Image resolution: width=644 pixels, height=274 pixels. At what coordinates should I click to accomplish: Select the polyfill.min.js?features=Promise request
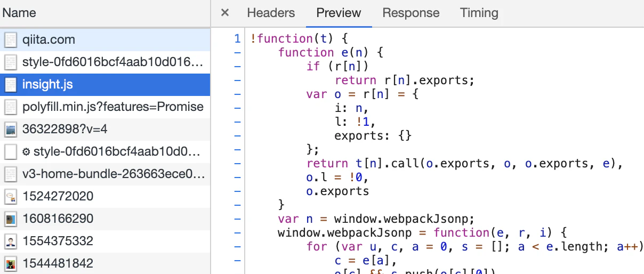click(x=105, y=107)
